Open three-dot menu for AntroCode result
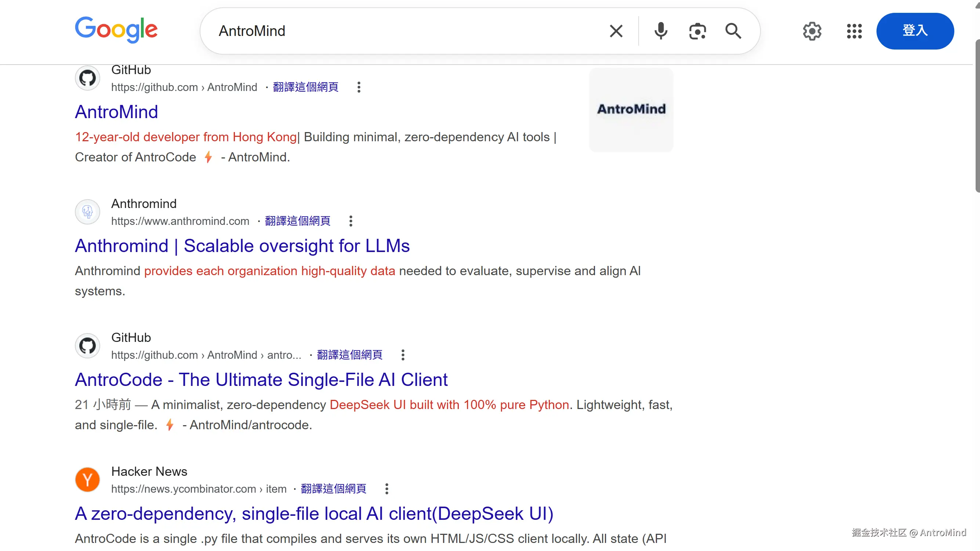 (x=403, y=355)
